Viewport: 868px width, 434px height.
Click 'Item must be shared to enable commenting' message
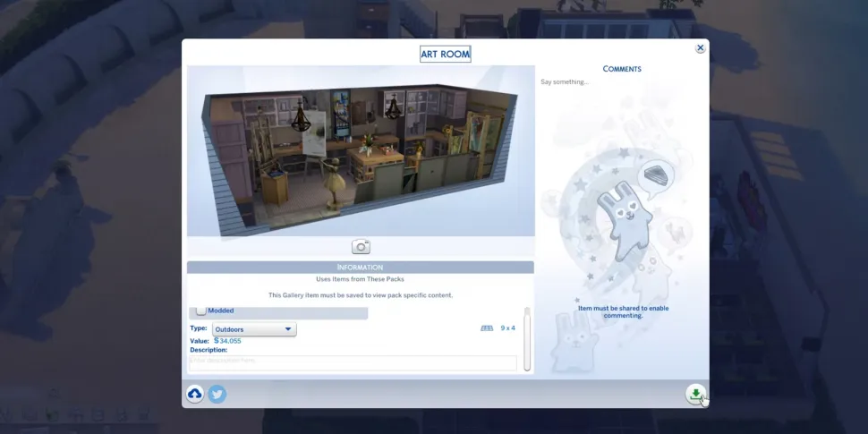pyautogui.click(x=622, y=311)
